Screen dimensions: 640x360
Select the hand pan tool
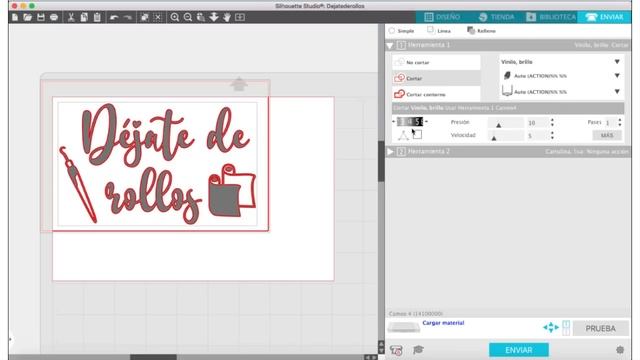[x=227, y=17]
